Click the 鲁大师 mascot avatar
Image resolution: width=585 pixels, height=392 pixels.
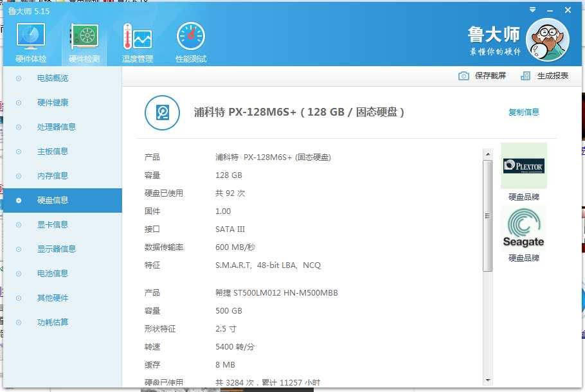pyautogui.click(x=547, y=40)
